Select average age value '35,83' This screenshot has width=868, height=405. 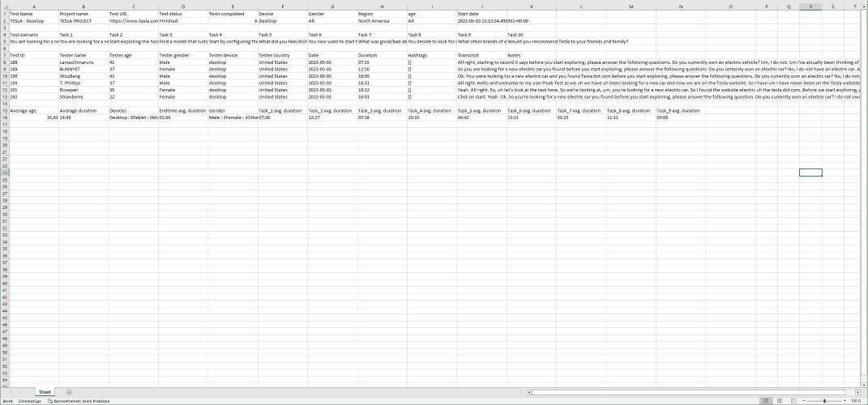(34, 117)
